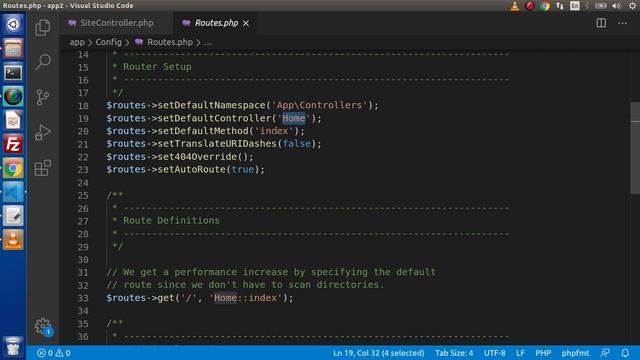The width and height of the screenshot is (640, 360).
Task: Open the document viewer dock icon
Action: tap(13, 120)
